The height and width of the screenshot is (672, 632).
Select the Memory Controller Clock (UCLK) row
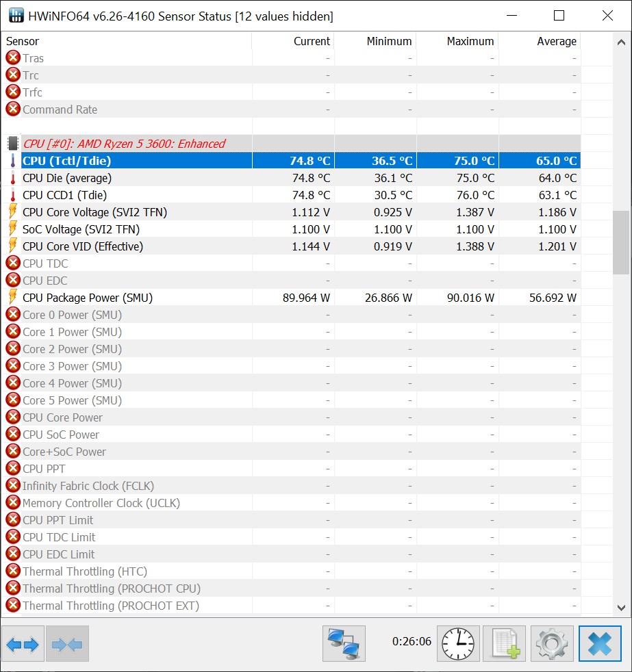point(291,503)
